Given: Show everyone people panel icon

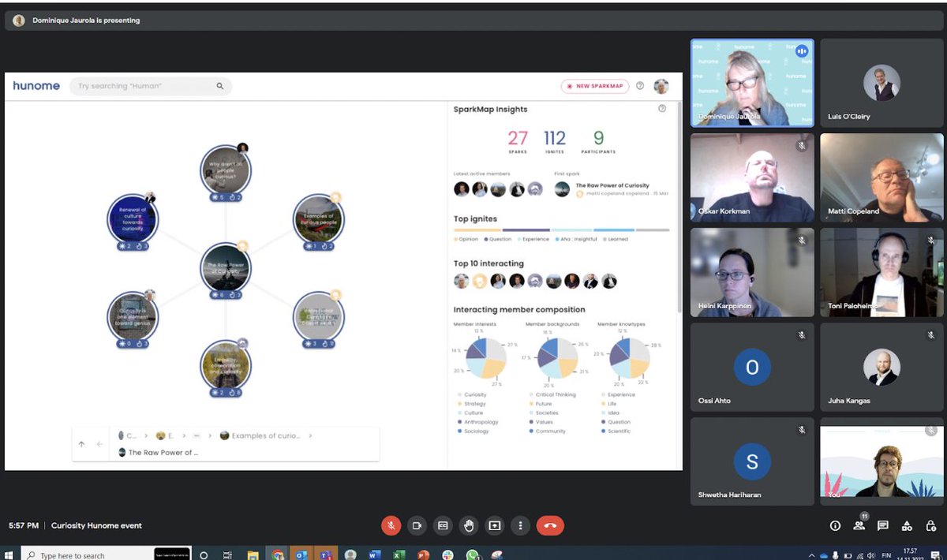Looking at the screenshot, I should pos(859,525).
